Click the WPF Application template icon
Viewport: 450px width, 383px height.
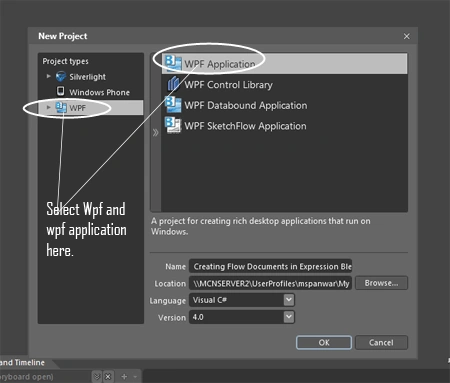(173, 63)
